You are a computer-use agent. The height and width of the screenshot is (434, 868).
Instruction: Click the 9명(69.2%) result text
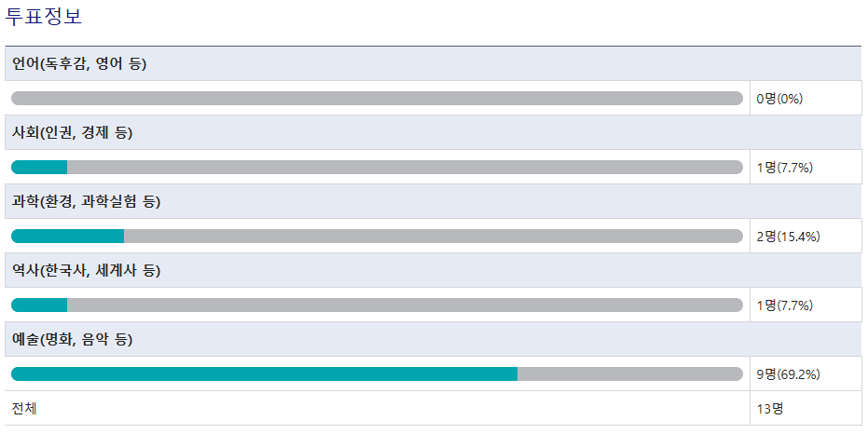point(789,374)
